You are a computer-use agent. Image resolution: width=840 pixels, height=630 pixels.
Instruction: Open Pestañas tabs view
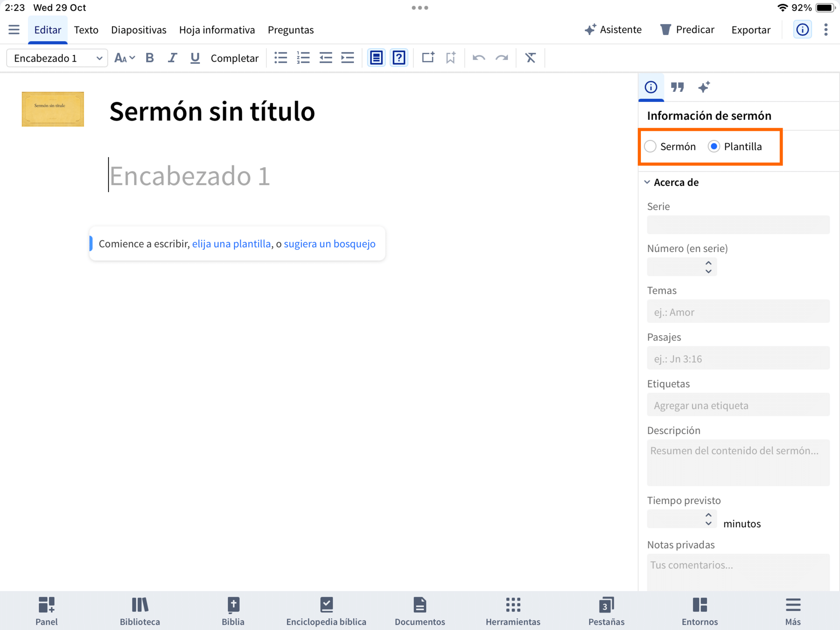tap(606, 611)
